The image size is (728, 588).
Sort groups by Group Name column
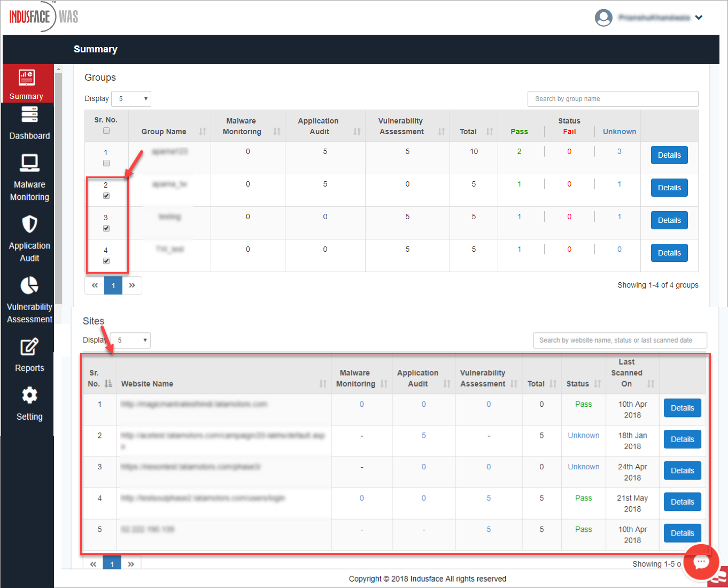click(x=203, y=131)
